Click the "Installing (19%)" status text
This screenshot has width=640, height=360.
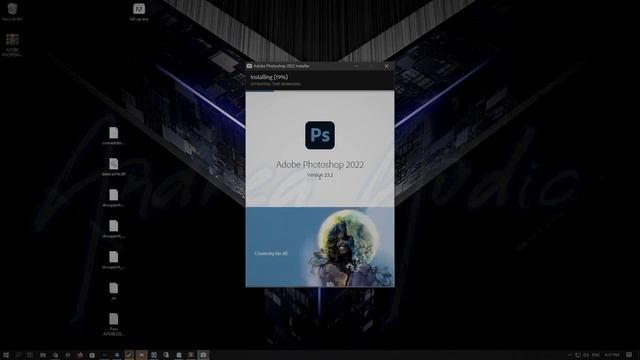point(269,77)
